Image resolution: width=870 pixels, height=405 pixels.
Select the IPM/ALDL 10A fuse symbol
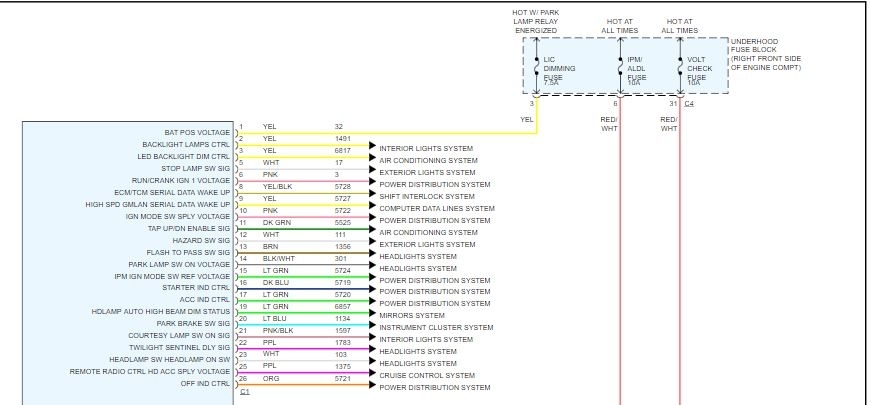pyautogui.click(x=619, y=68)
